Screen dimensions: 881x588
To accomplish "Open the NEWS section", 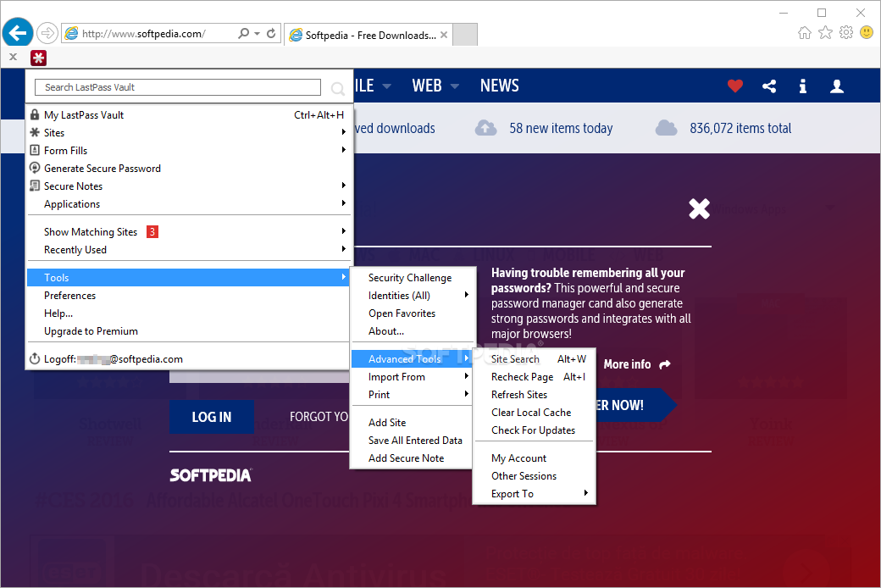I will point(500,86).
